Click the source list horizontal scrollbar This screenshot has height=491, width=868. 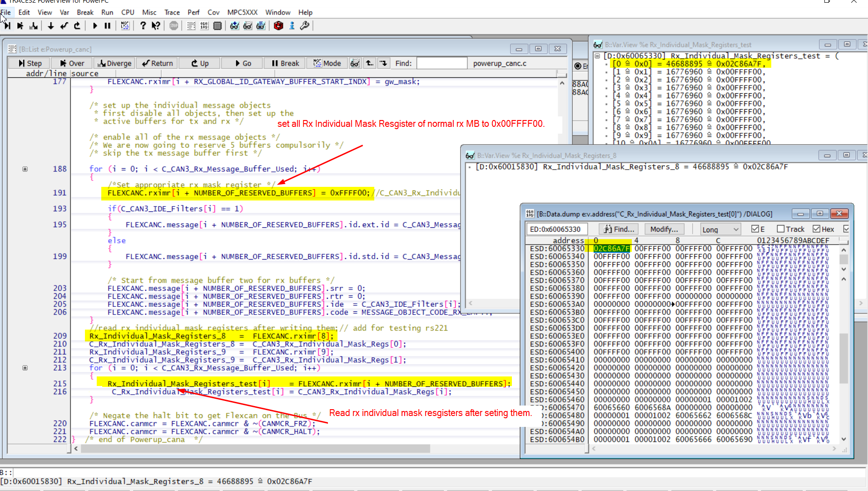click(x=256, y=449)
